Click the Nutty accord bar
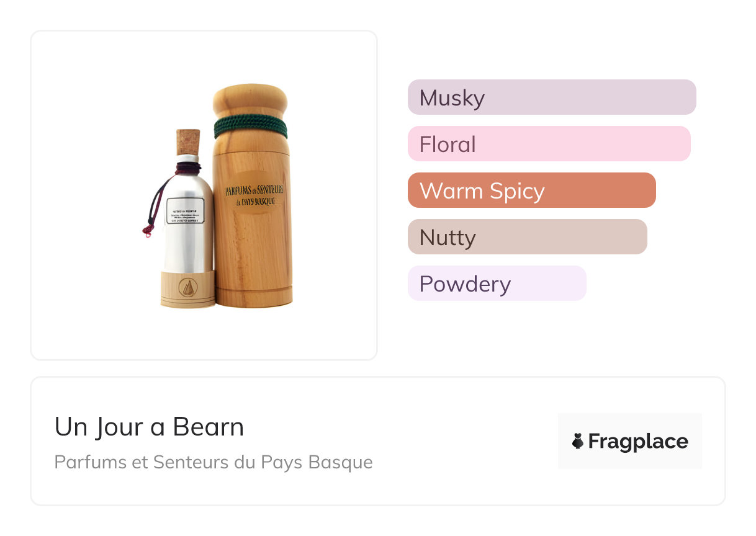Image resolution: width=756 pixels, height=536 pixels. coord(528,237)
